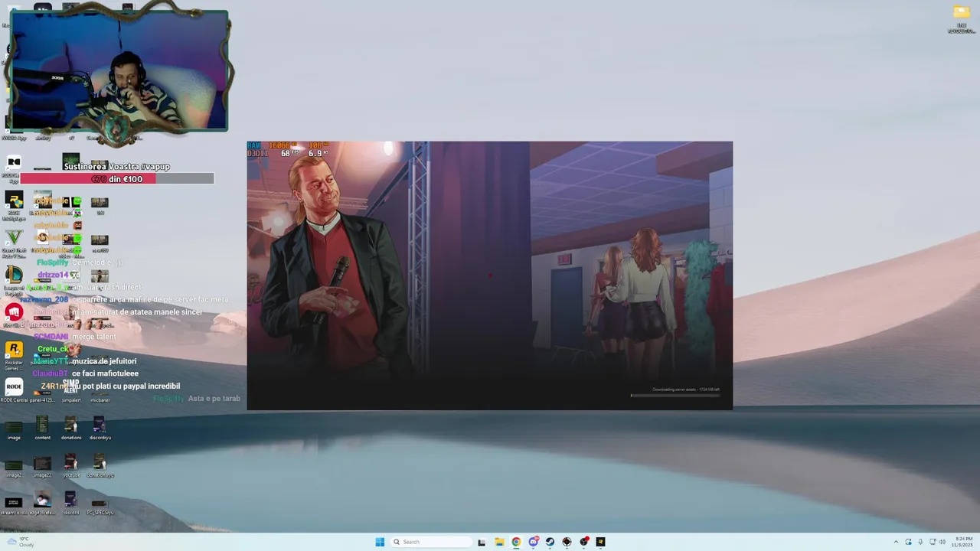
Task: Click chat message 'merge talent'
Action: point(94,337)
